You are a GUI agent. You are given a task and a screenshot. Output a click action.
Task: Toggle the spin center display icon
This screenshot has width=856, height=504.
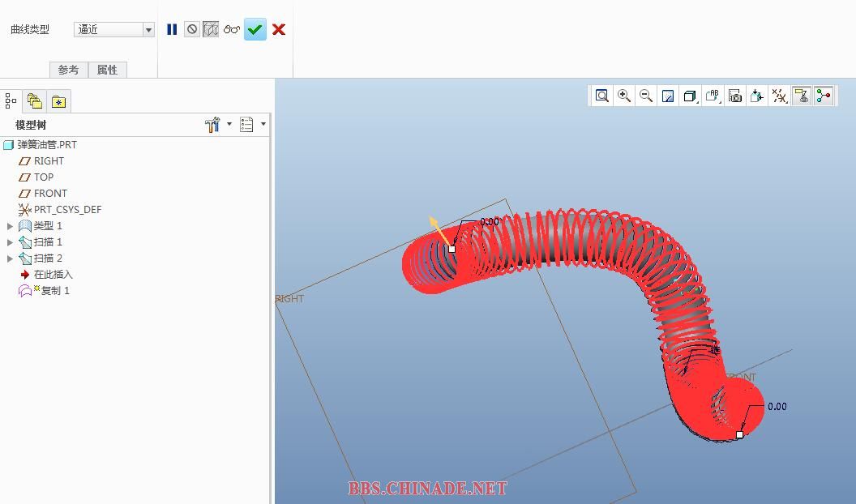click(x=824, y=96)
